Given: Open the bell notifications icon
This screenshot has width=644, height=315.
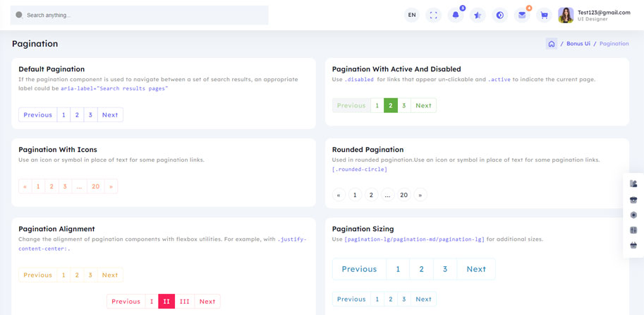Looking at the screenshot, I should pyautogui.click(x=456, y=16).
